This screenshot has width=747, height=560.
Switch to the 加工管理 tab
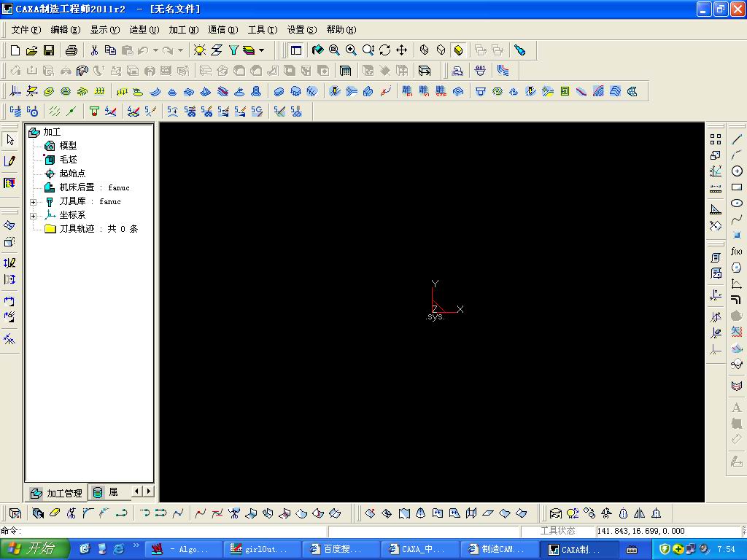(x=57, y=493)
